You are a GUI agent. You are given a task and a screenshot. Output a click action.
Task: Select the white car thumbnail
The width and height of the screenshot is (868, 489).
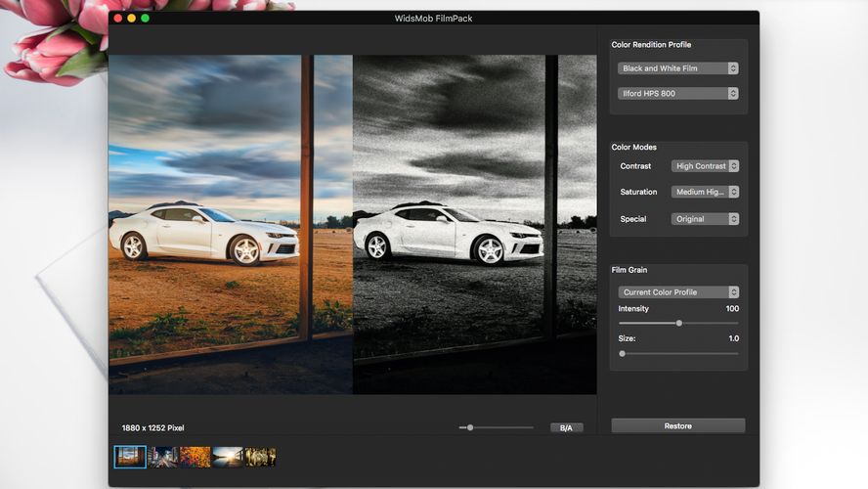130,457
